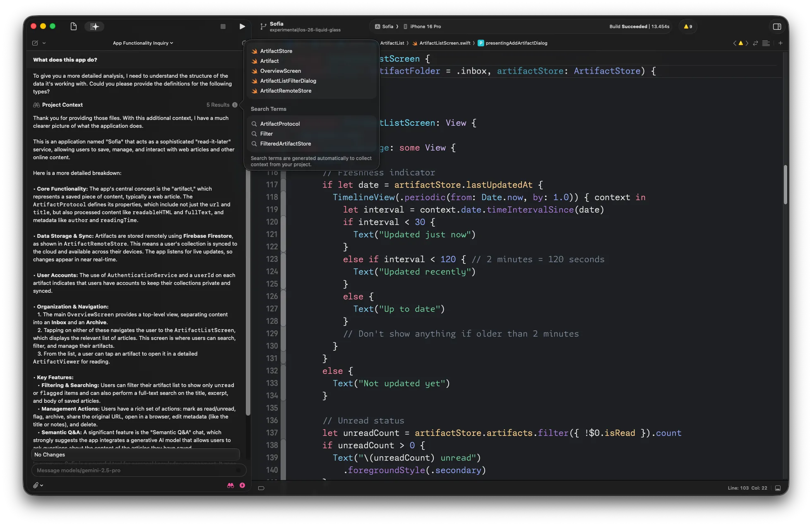Open the iPhone 16 Pro destination selector
The height and width of the screenshot is (526, 812).
pos(425,26)
